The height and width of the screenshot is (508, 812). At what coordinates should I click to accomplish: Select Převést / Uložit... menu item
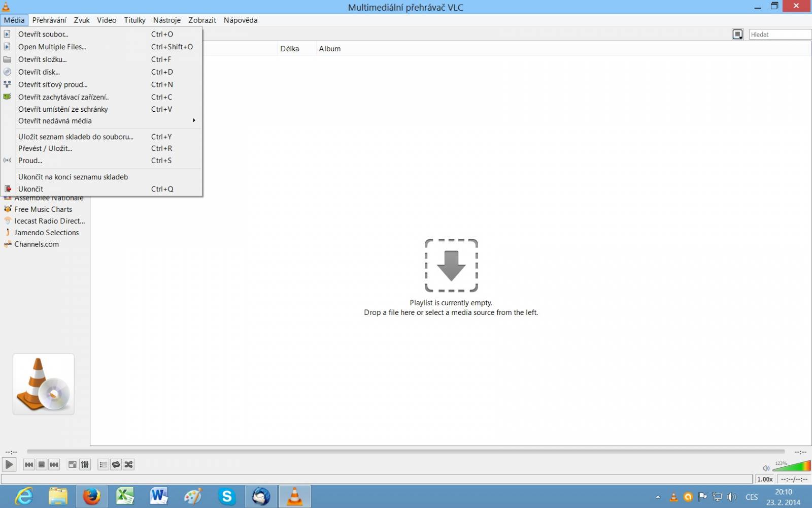pyautogui.click(x=101, y=148)
